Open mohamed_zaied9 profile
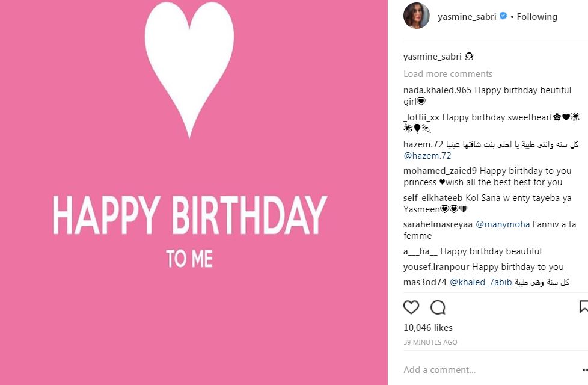 [440, 171]
